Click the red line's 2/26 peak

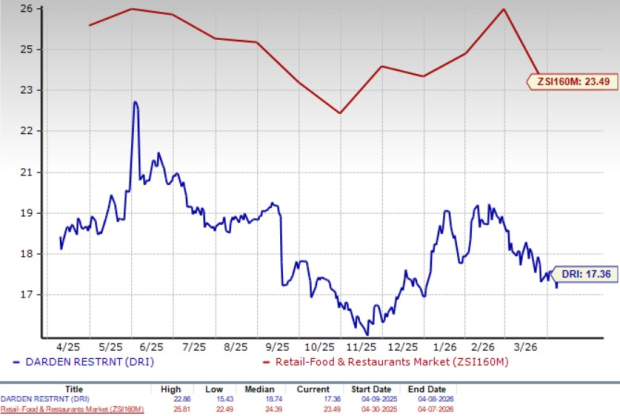tap(503, 10)
